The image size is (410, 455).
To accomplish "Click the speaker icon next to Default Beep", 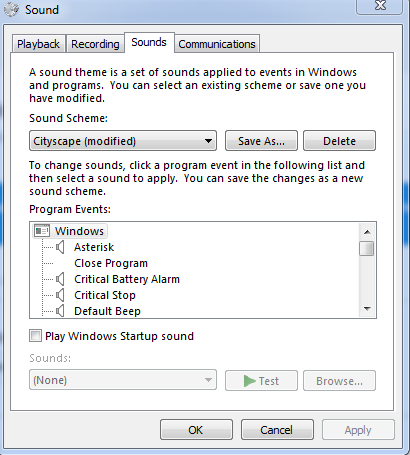I will (x=60, y=311).
